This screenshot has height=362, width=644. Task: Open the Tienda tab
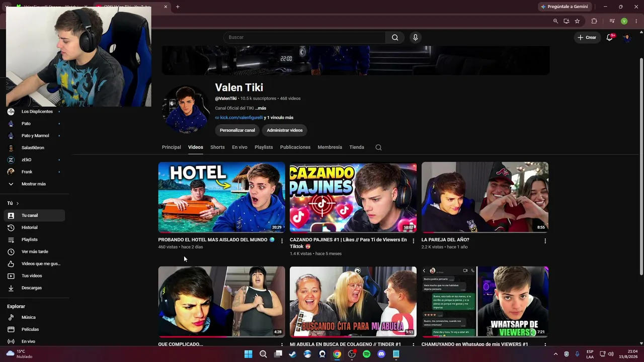[357, 147]
